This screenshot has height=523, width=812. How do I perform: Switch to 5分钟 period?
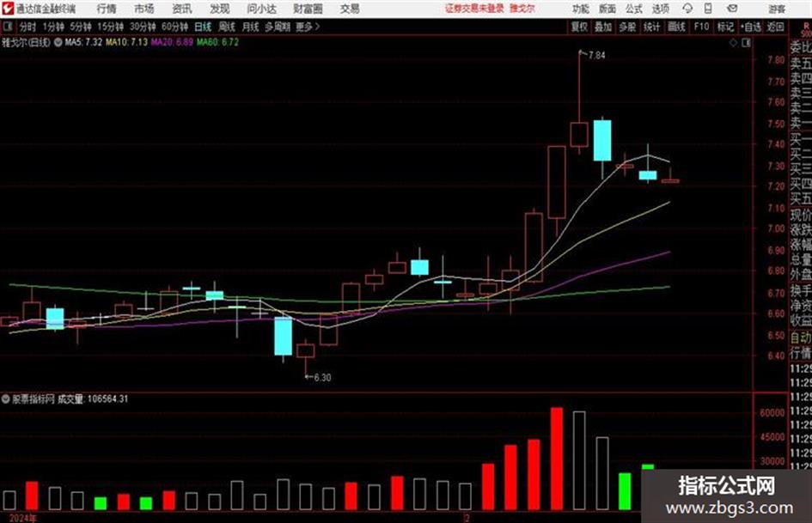click(80, 27)
